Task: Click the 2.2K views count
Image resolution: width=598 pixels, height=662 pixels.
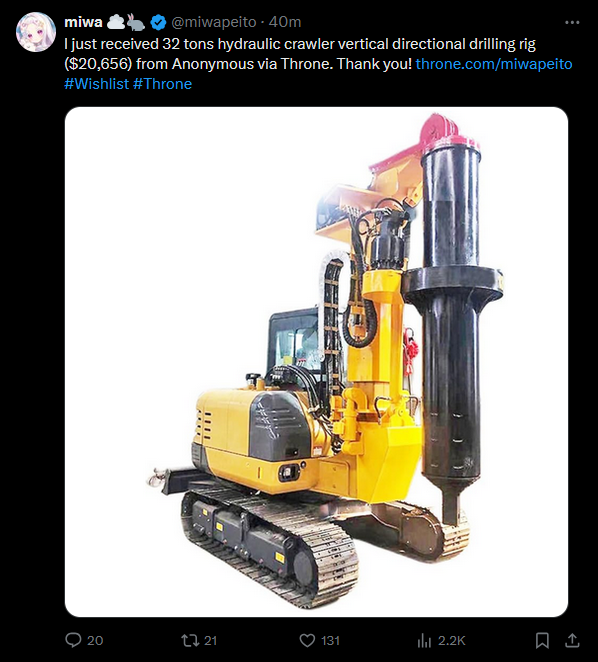Action: click(451, 640)
